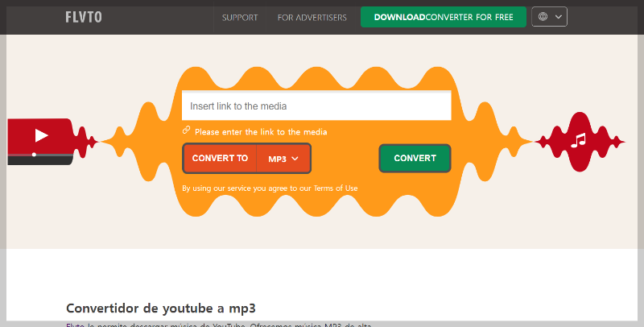
Task: Open the language globe dropdown
Action: (x=549, y=17)
